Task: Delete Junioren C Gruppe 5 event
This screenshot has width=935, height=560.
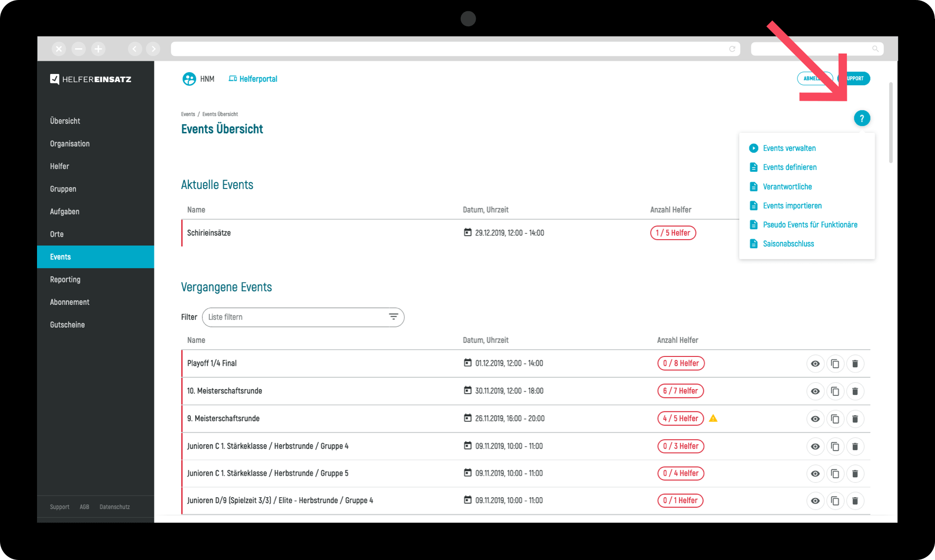Action: tap(855, 474)
